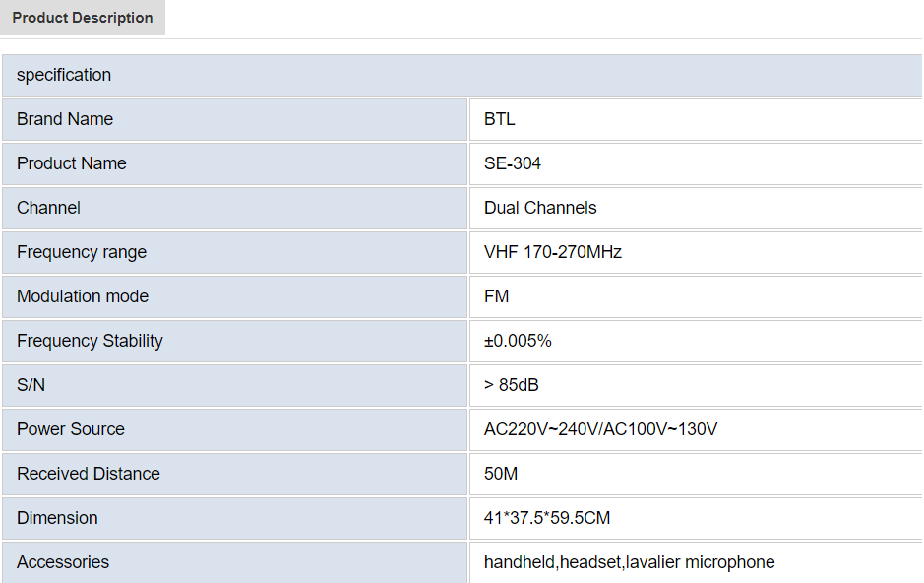Select the Frequency Stability label

coord(90,341)
